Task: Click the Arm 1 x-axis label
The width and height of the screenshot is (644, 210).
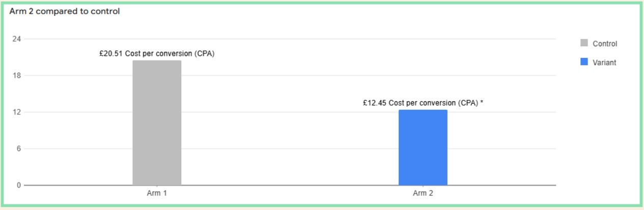Action: click(x=157, y=194)
